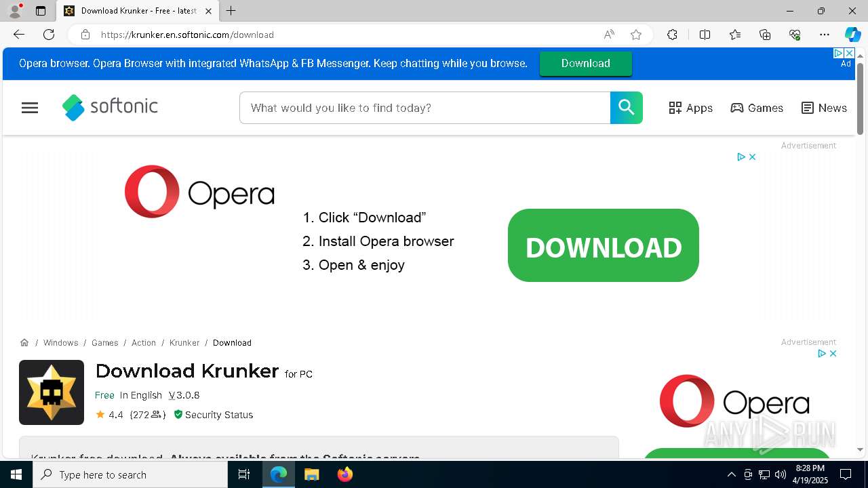Close the side Opera advertisement
Viewport: 868px width, 488px height.
[x=833, y=353]
